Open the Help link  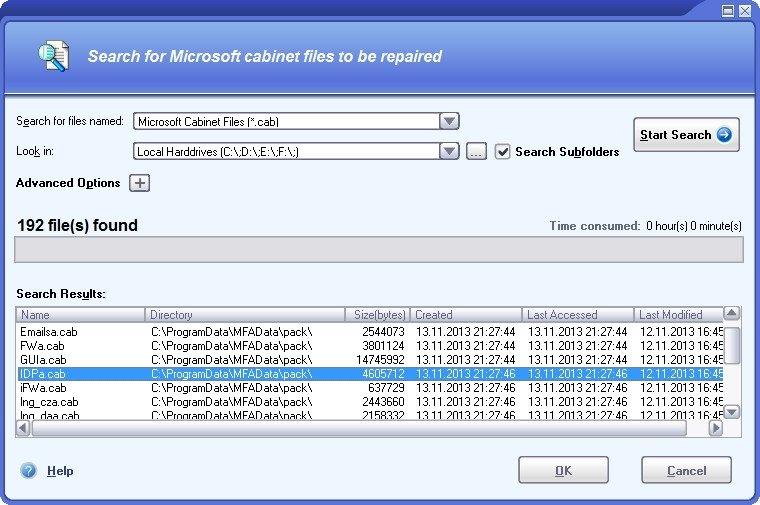coord(60,471)
